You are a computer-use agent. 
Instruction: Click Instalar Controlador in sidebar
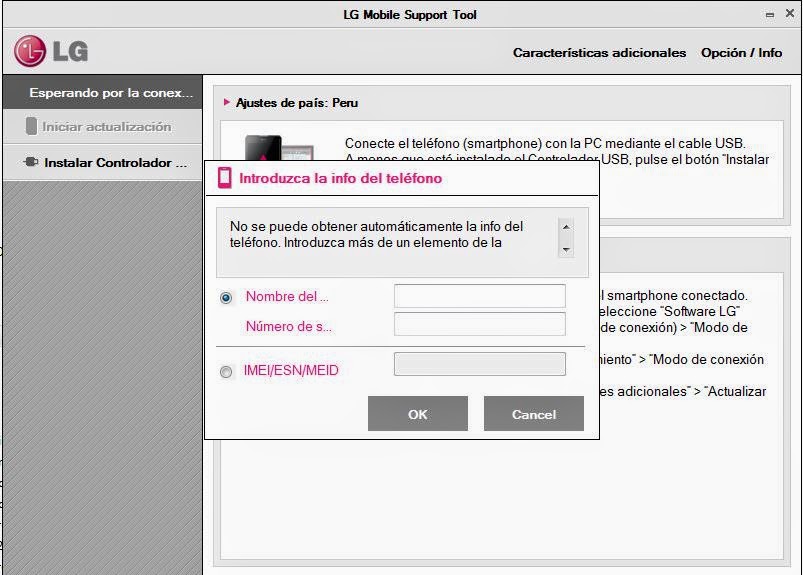[102, 162]
